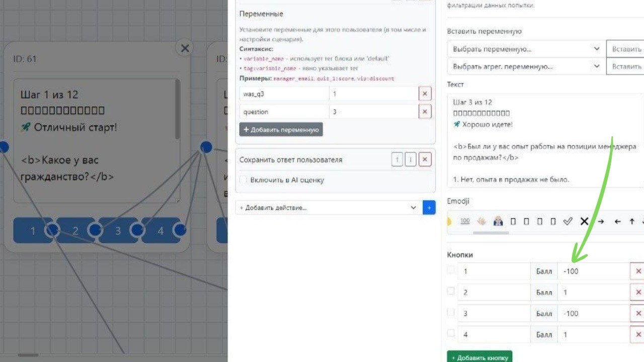Delete button 4 with red X
Viewport: 644px width, 362px height.
pyautogui.click(x=638, y=334)
